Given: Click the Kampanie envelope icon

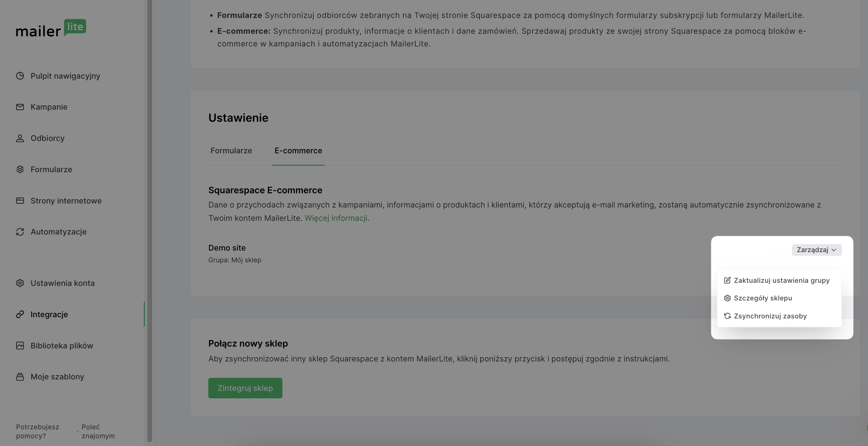Looking at the screenshot, I should point(20,107).
